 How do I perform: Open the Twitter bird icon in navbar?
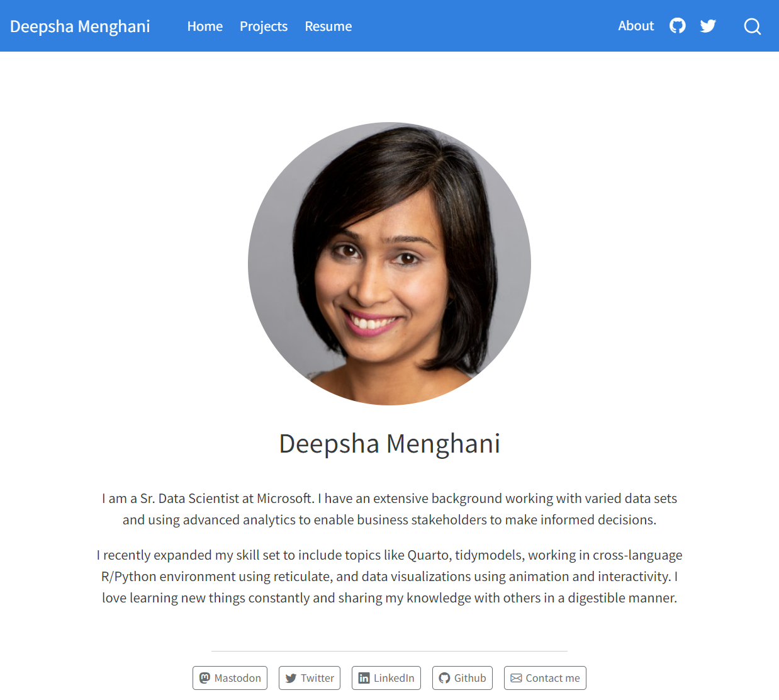pos(708,26)
